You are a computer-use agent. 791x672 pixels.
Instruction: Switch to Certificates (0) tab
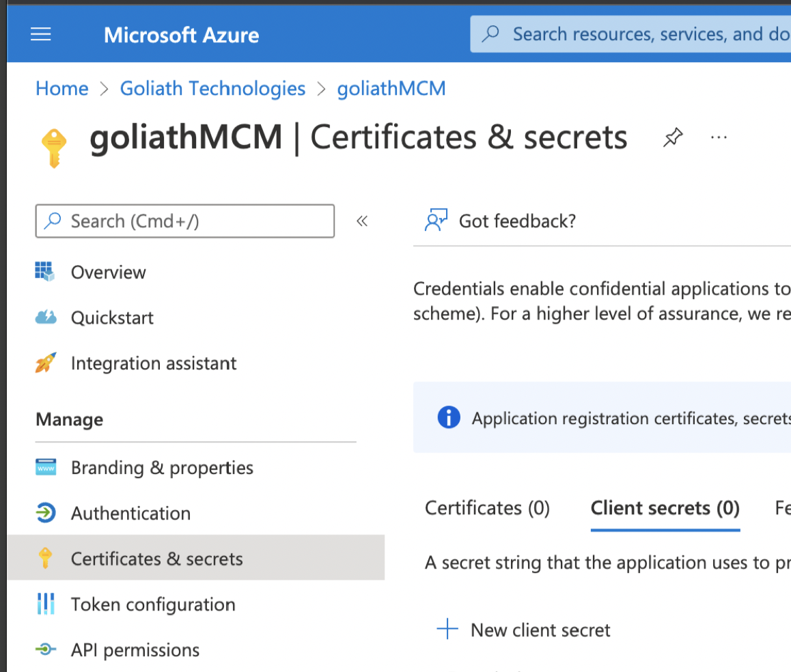pos(487,508)
